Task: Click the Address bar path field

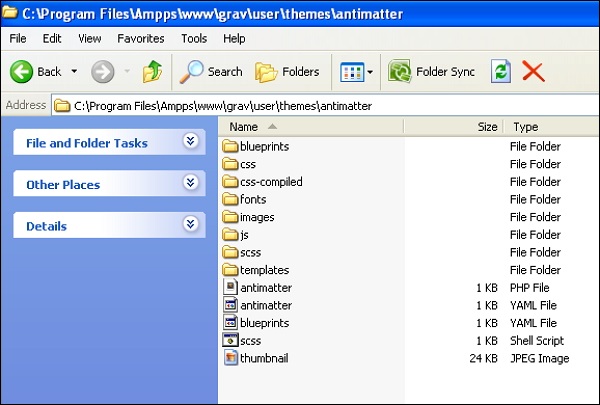Action: pos(300,104)
